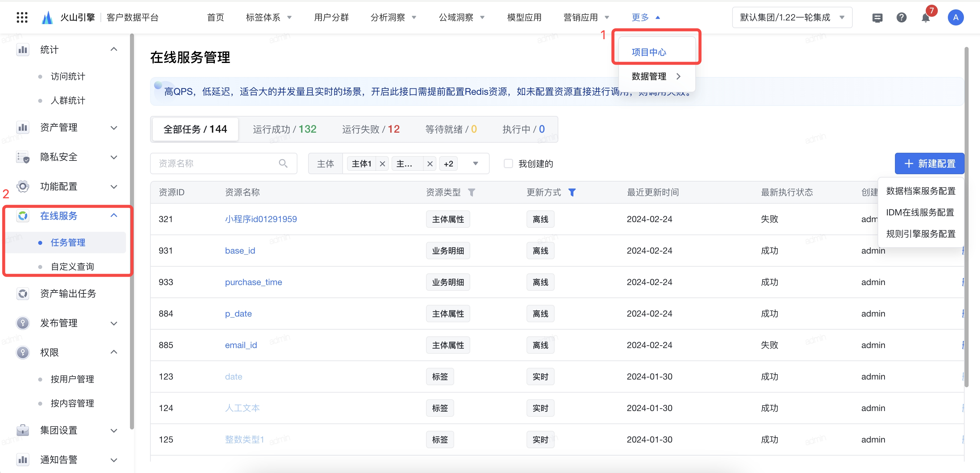Open the 营销应用 navigation menu
This screenshot has height=473, width=980.
click(x=586, y=17)
